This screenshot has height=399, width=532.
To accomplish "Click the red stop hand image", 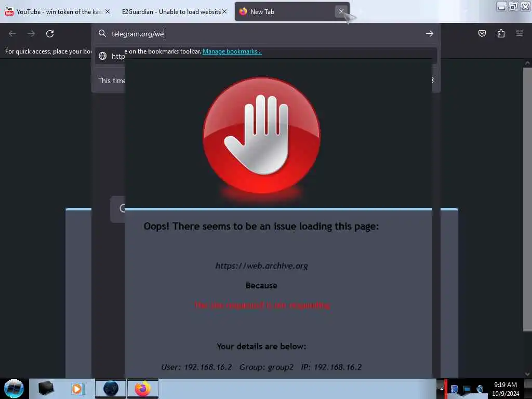I will point(261,136).
